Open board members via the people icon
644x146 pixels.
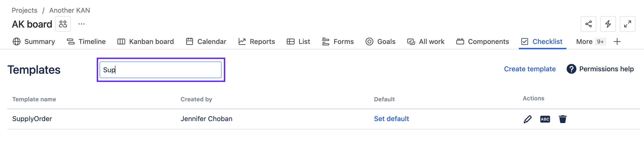point(63,24)
